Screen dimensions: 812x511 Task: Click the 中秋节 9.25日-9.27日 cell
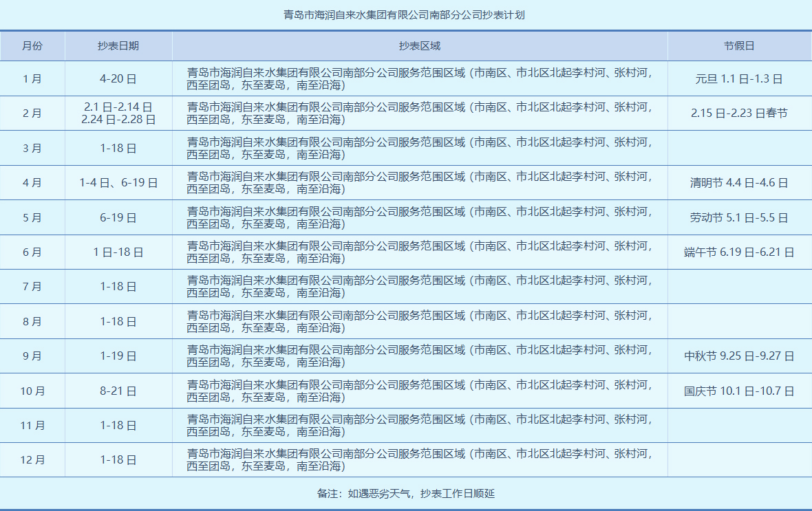tap(738, 356)
